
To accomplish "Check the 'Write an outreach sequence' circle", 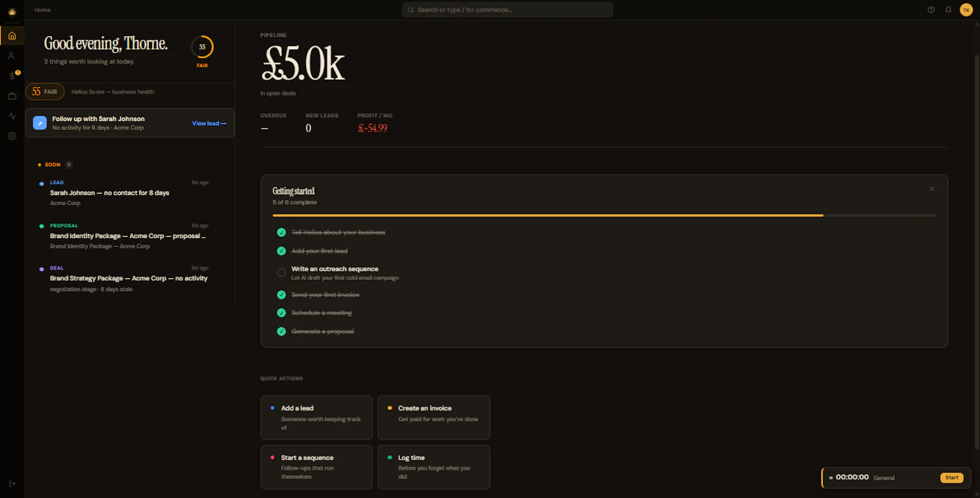I will [281, 273].
